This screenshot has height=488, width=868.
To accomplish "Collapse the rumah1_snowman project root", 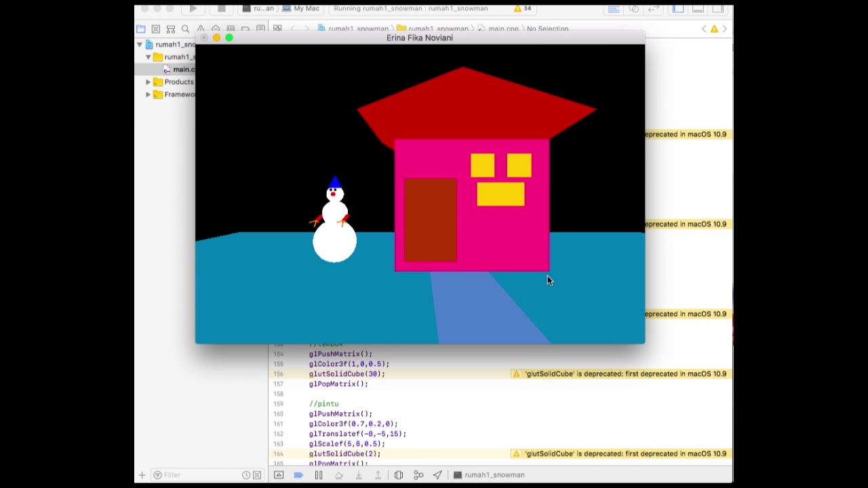I will pyautogui.click(x=140, y=45).
